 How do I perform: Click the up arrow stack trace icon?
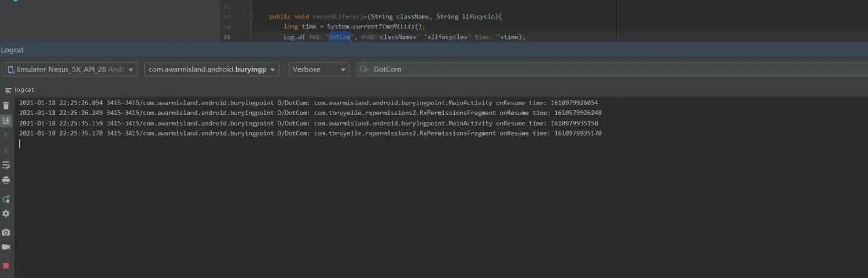[x=6, y=135]
